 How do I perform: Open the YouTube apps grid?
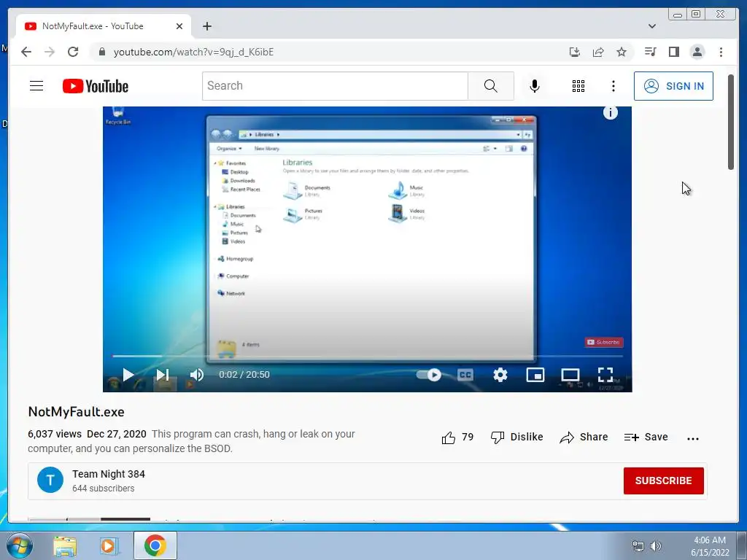point(578,86)
